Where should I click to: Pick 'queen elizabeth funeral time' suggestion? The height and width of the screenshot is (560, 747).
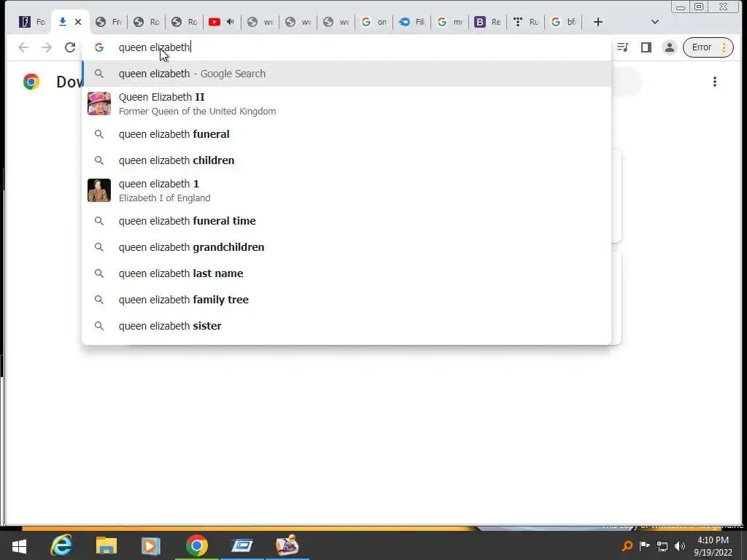pos(347,221)
